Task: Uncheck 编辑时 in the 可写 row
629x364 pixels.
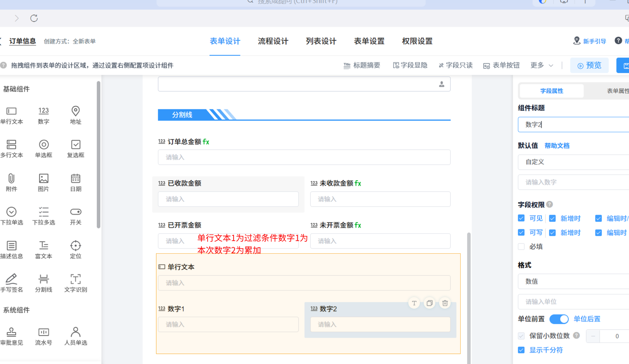Action: click(x=598, y=233)
